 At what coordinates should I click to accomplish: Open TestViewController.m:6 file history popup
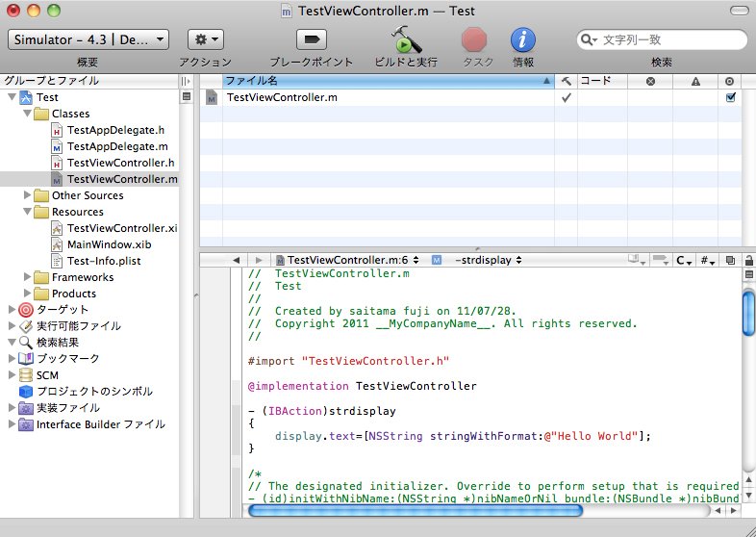pyautogui.click(x=347, y=260)
